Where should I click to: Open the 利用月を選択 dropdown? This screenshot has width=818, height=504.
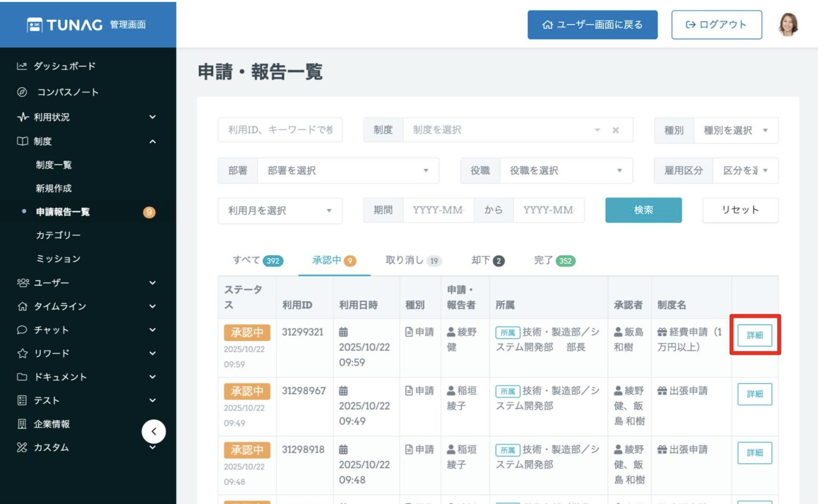tap(280, 210)
